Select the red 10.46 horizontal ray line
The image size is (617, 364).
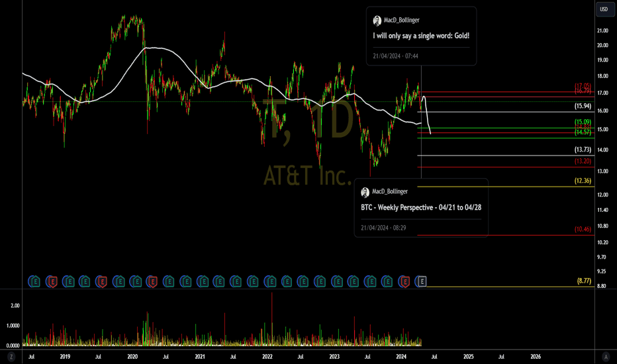(x=506, y=235)
